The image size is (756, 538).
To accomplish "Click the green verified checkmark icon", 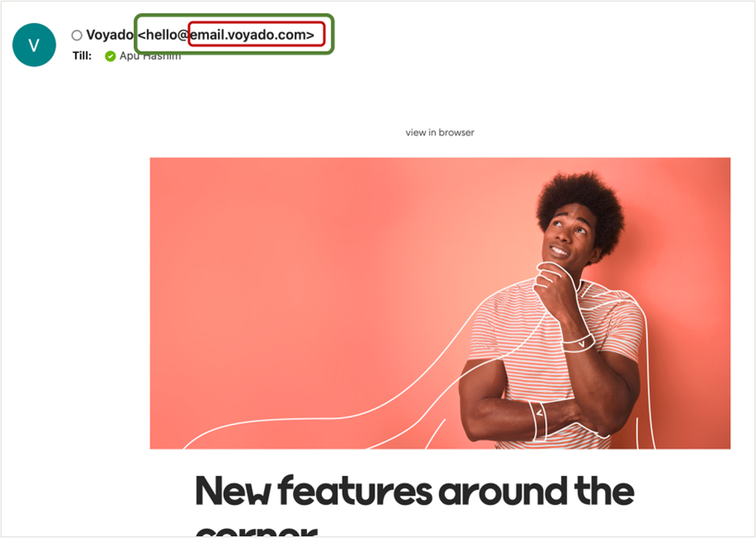I will pos(110,56).
